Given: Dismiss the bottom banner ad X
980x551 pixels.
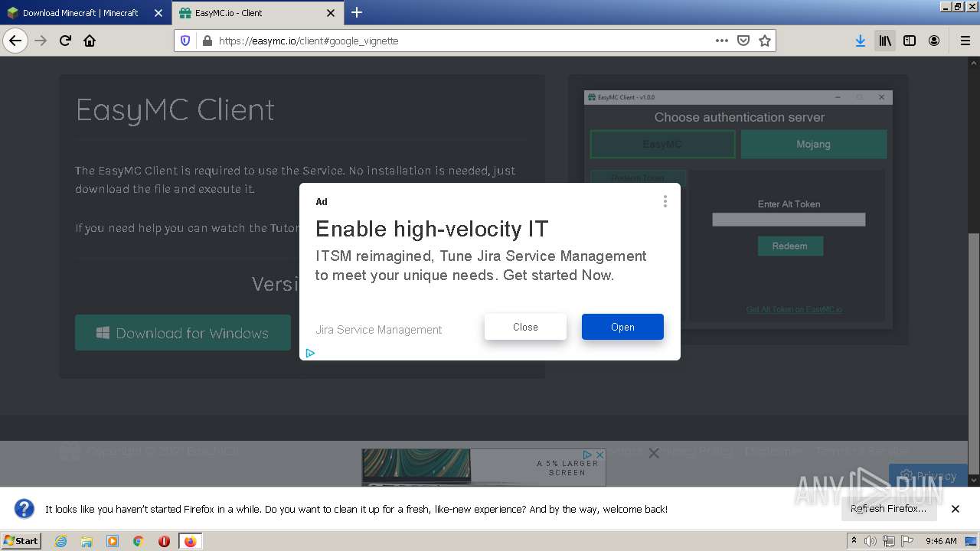Looking at the screenshot, I should (654, 453).
